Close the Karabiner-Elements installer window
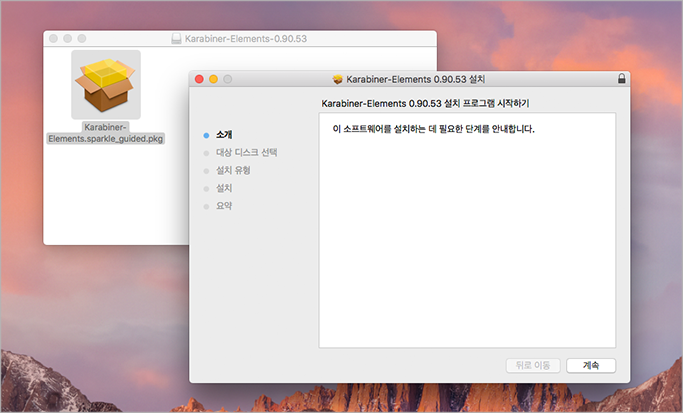 199,79
